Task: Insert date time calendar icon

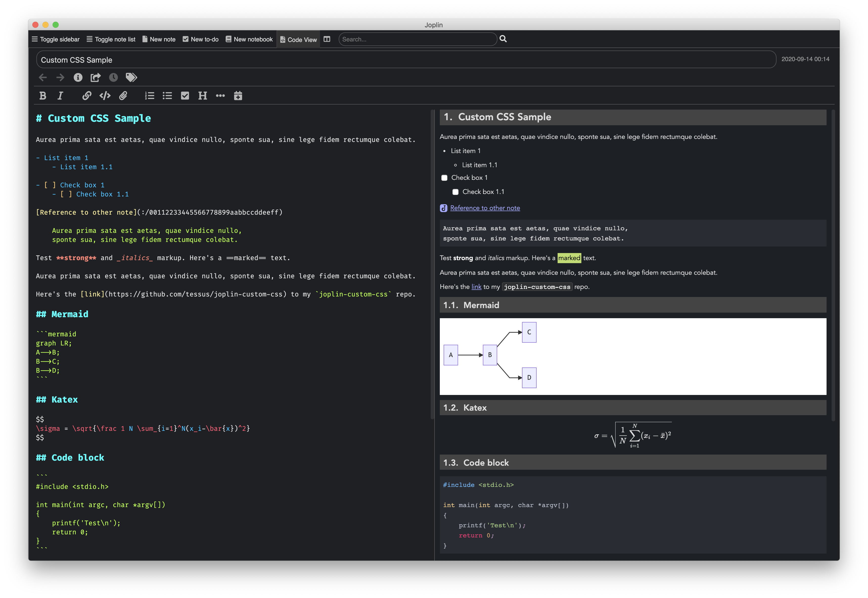Action: pos(238,96)
